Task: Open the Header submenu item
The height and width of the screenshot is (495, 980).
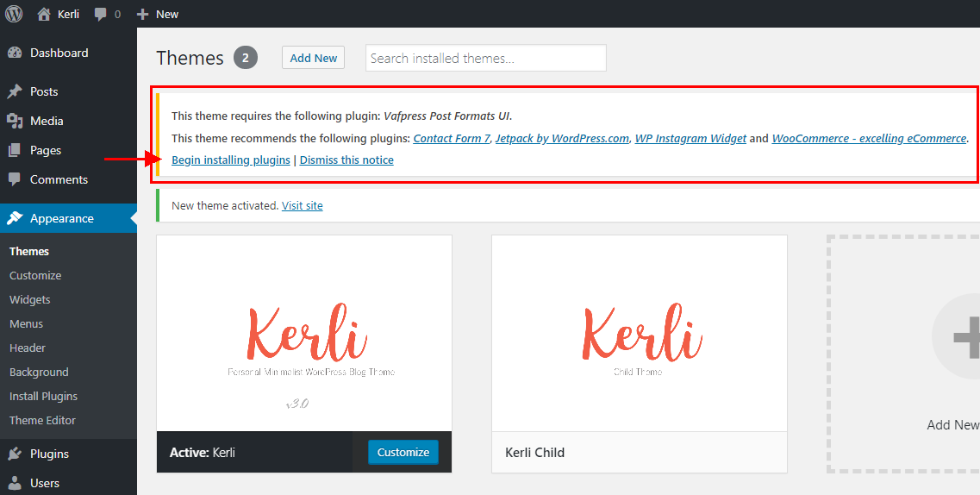Action: coord(28,348)
